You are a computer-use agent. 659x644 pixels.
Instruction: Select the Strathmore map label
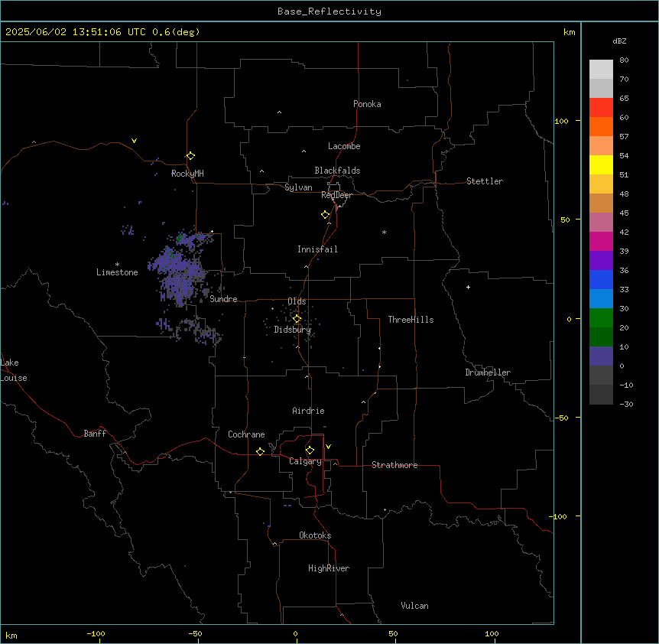[394, 465]
